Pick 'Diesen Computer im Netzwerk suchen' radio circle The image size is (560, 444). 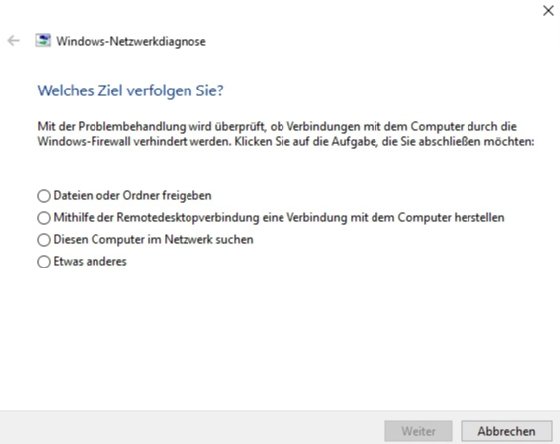(x=44, y=240)
